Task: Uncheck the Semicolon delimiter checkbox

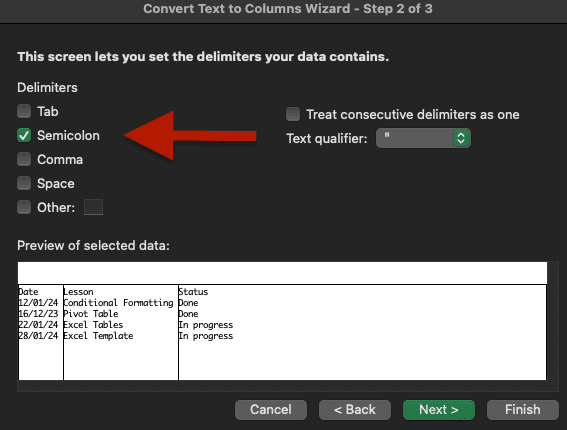Action: click(x=24, y=136)
